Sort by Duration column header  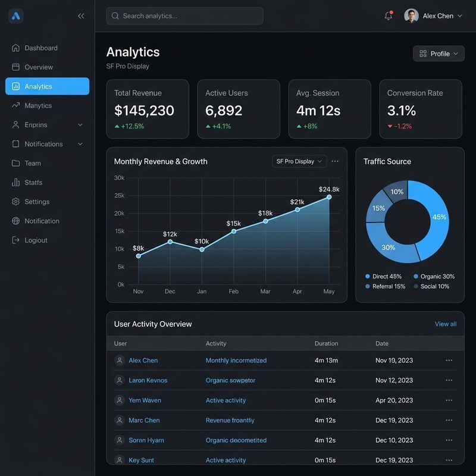tap(326, 343)
